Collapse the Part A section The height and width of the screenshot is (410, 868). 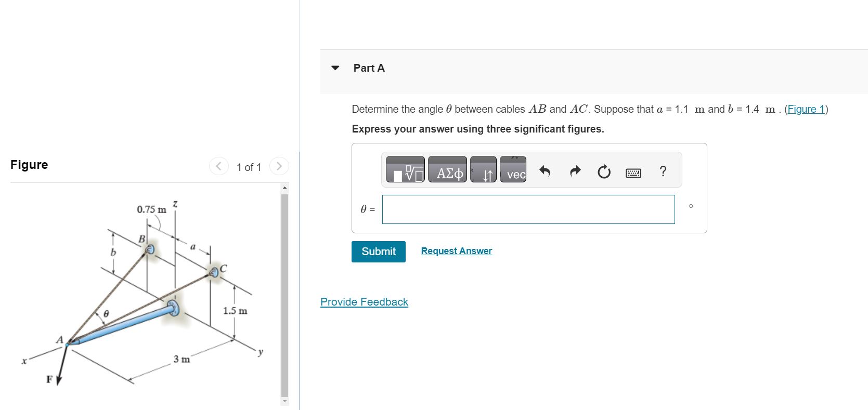[335, 68]
